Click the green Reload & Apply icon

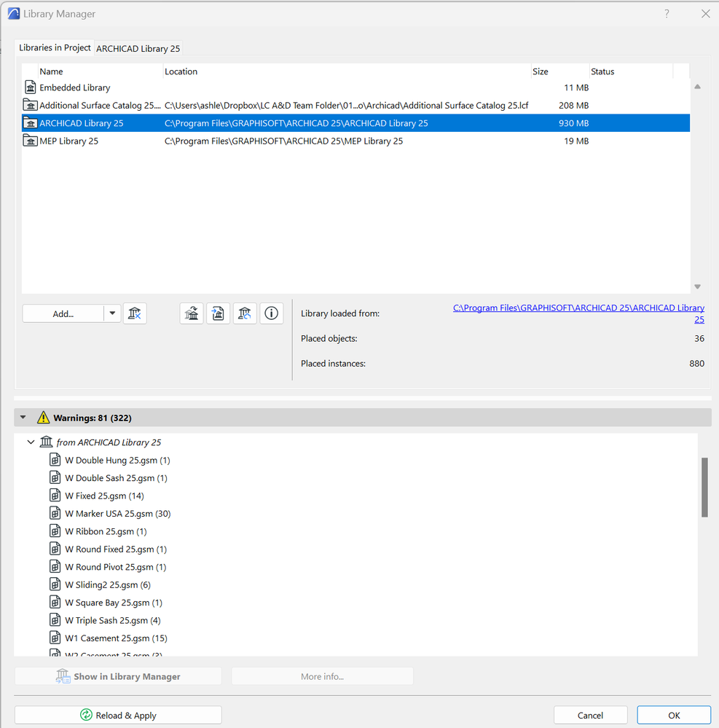point(86,715)
